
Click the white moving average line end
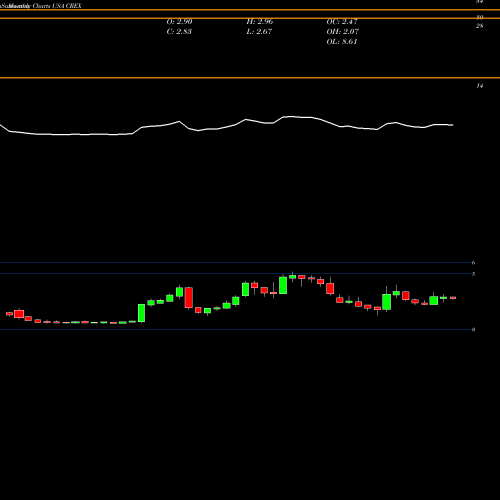(452, 125)
